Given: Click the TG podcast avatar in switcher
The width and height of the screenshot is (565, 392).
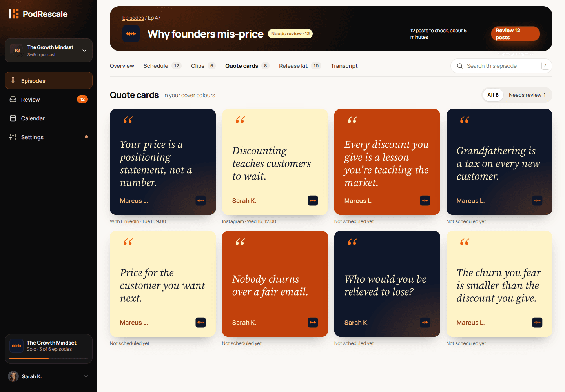Looking at the screenshot, I should [x=16, y=51].
